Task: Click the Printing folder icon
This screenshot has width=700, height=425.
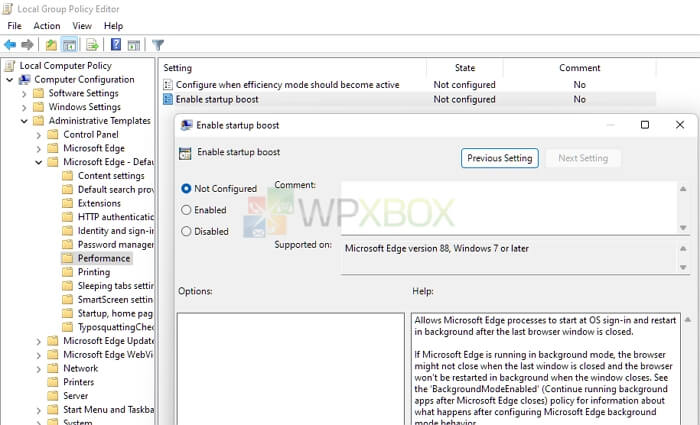Action: tap(67, 272)
